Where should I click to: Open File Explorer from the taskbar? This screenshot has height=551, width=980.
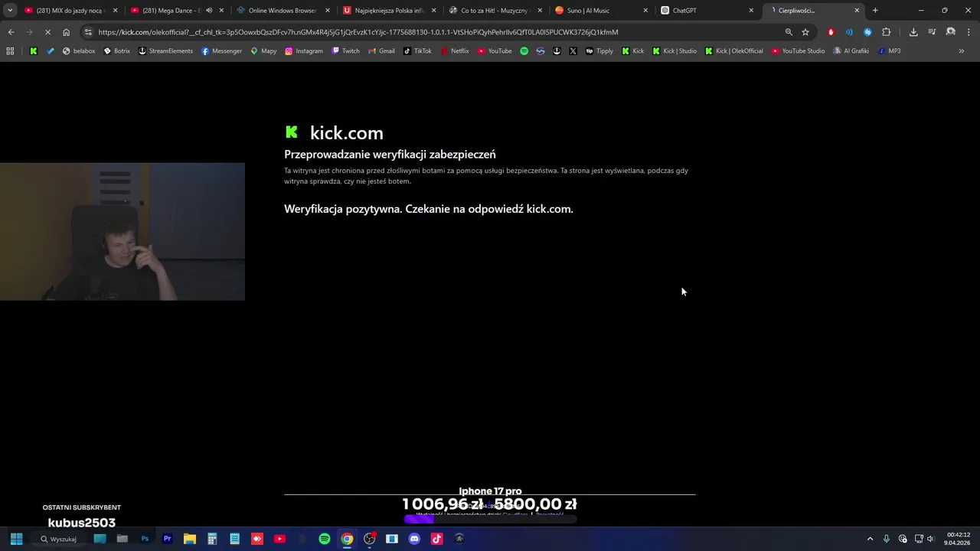click(x=189, y=539)
